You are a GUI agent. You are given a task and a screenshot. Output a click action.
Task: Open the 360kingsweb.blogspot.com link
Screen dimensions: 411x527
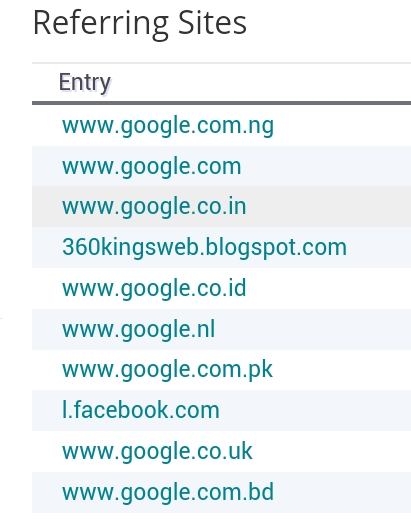[x=204, y=248]
